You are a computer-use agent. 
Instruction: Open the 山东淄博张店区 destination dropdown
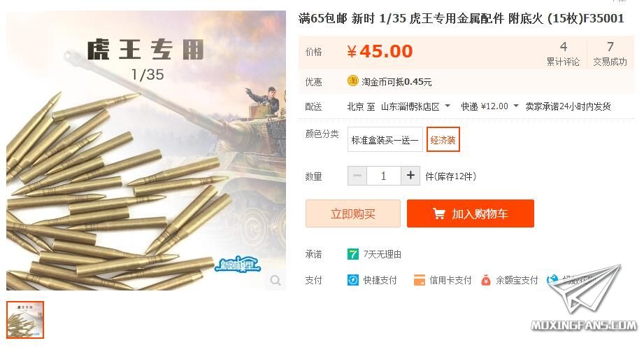[415, 106]
